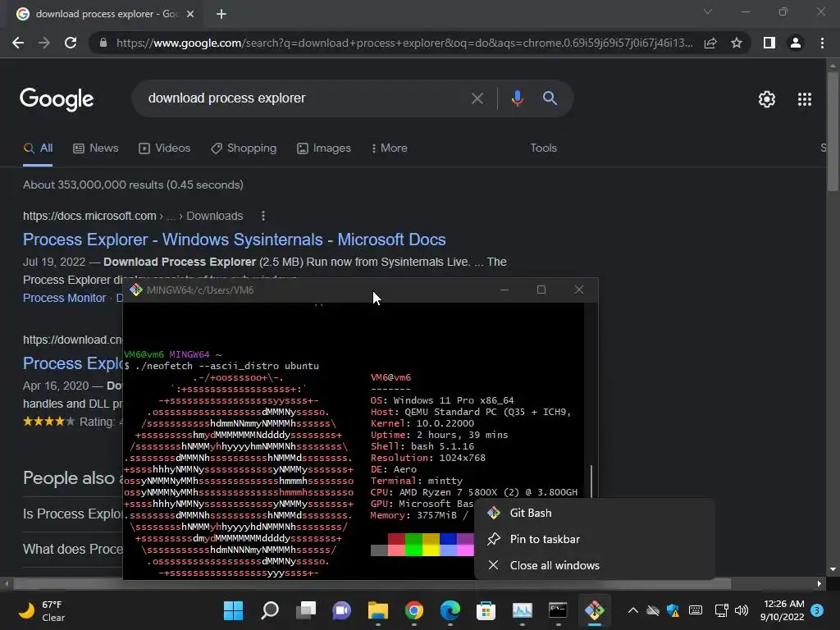
Task: Select Pin to taskbar option
Action: (595, 540)
